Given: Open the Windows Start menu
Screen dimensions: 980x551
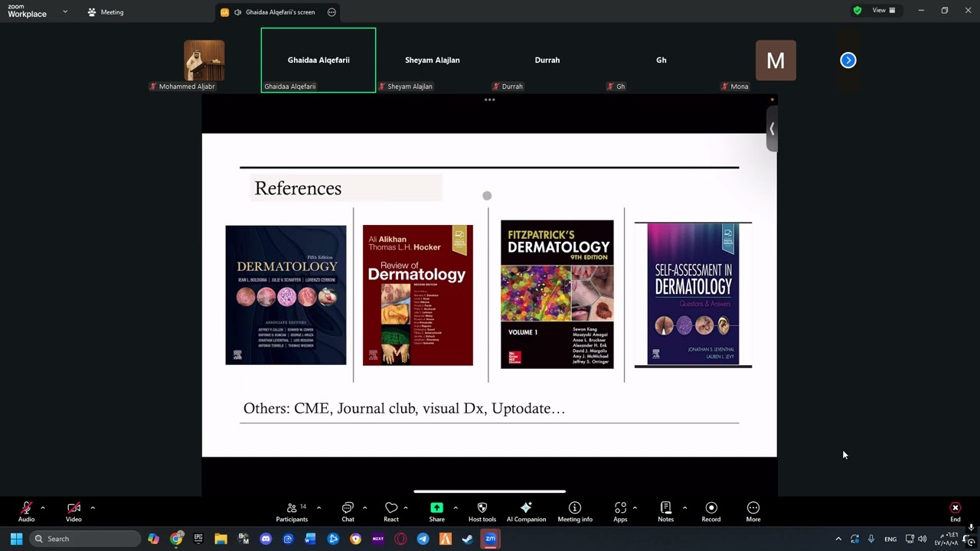Looking at the screenshot, I should (16, 539).
